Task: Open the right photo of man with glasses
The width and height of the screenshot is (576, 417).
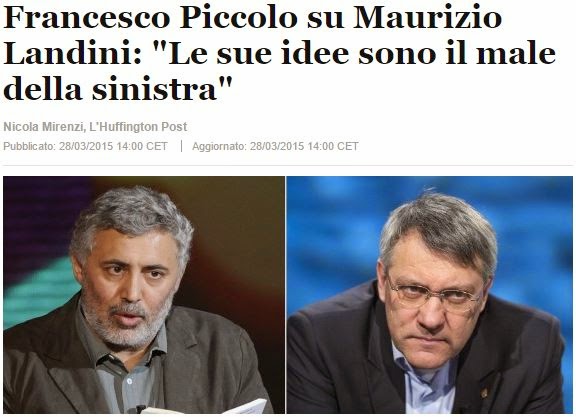Action: pos(429,295)
